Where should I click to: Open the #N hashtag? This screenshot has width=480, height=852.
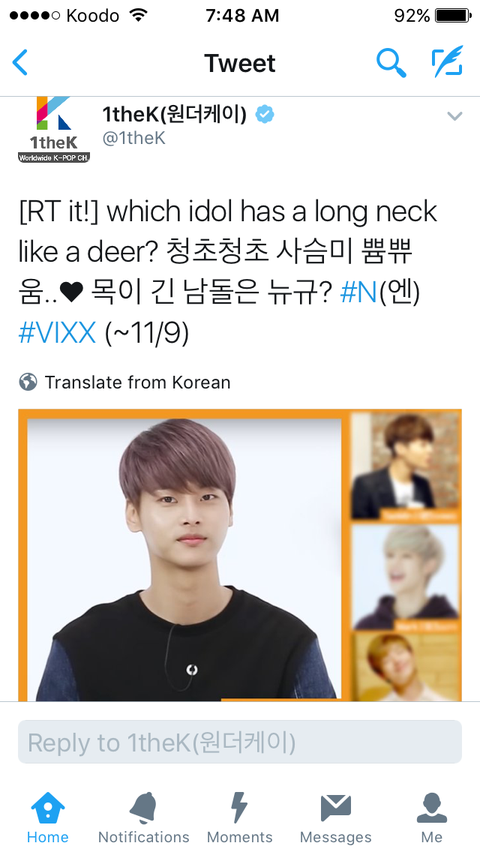(x=358, y=294)
